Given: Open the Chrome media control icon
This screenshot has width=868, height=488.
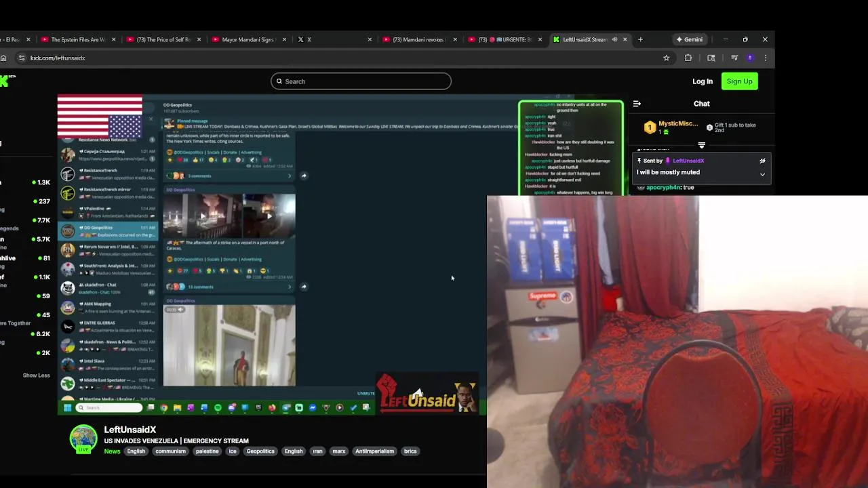Looking at the screenshot, I should (x=734, y=58).
